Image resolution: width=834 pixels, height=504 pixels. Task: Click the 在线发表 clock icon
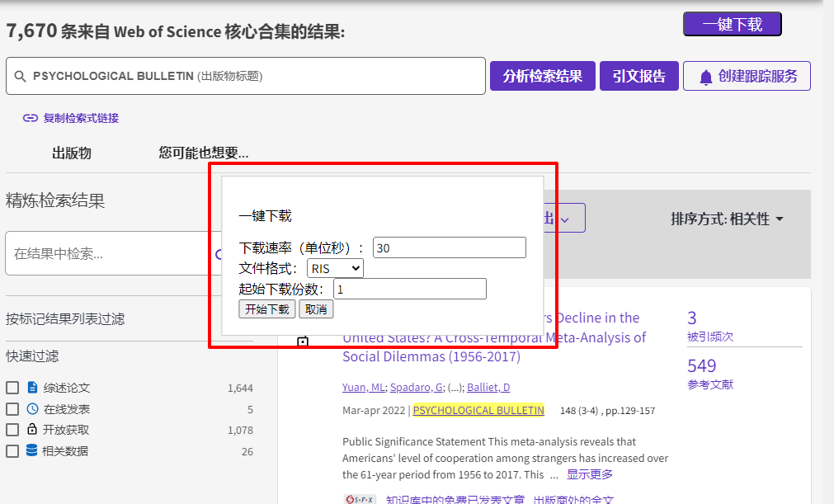32,408
